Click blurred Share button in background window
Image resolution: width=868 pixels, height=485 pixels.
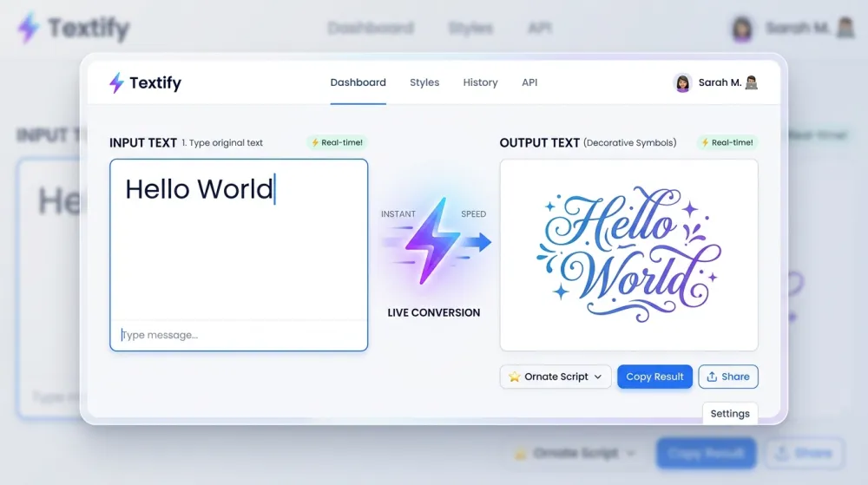click(x=805, y=454)
